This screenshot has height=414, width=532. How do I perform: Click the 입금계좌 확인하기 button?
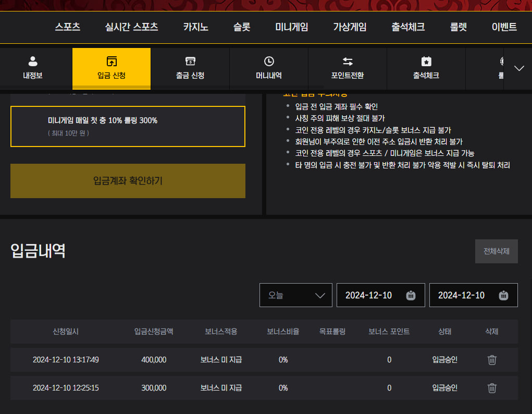(128, 181)
